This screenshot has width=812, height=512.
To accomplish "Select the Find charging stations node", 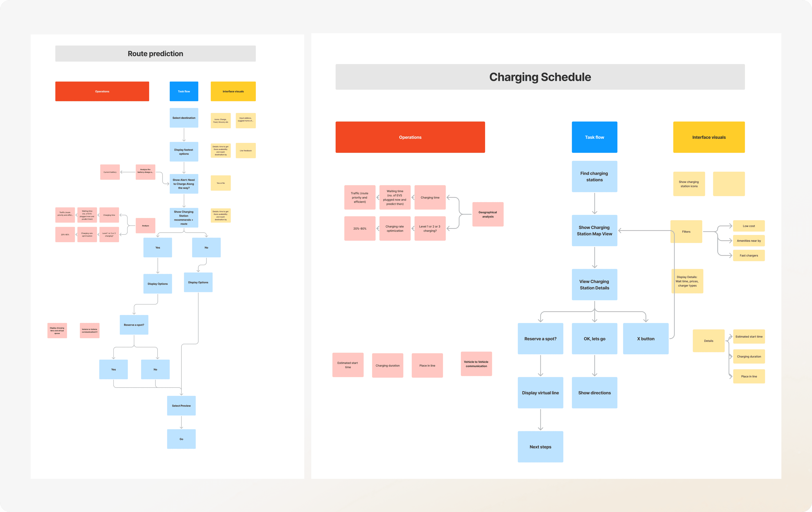I will (594, 176).
